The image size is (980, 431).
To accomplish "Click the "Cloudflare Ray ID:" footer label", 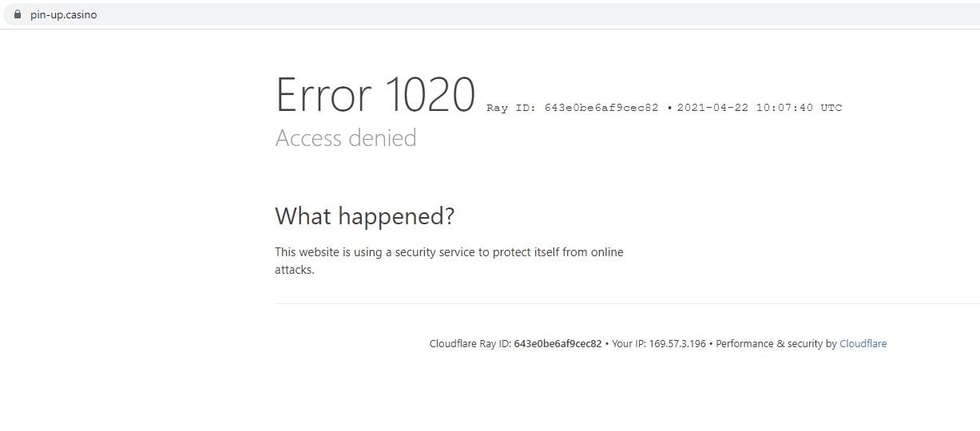I will point(470,344).
